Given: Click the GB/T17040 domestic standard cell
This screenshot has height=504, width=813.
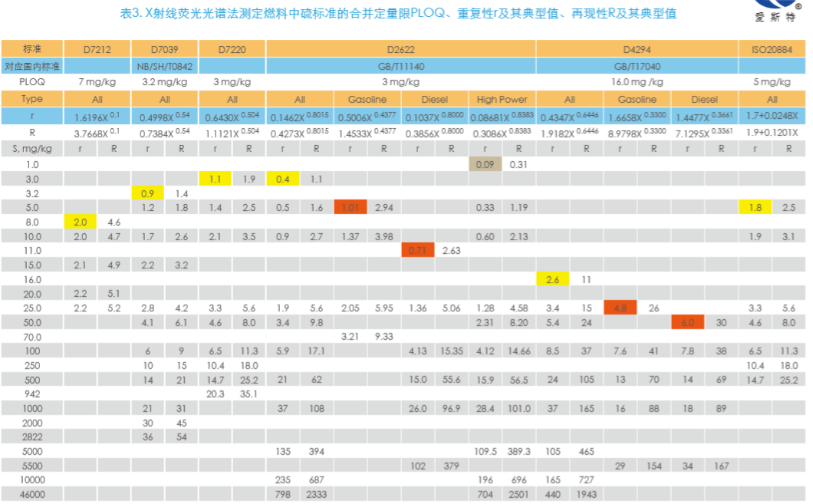Looking at the screenshot, I should tap(637, 66).
